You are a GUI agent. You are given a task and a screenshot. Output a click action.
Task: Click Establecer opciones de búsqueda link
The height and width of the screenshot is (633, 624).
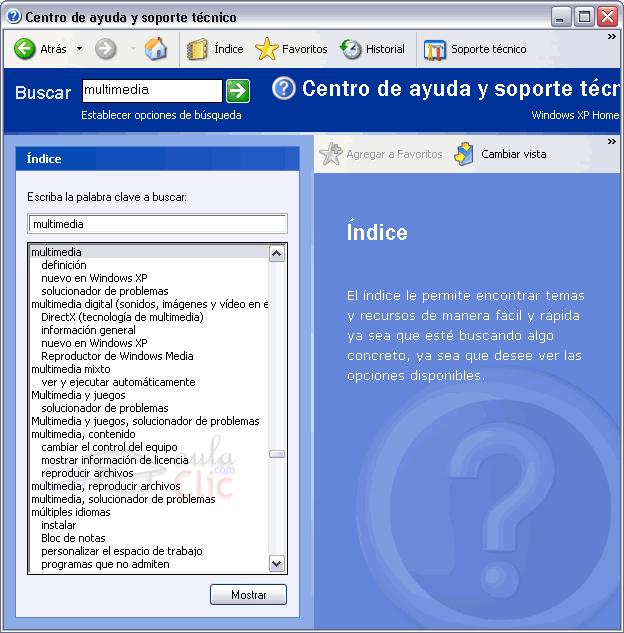point(161,115)
